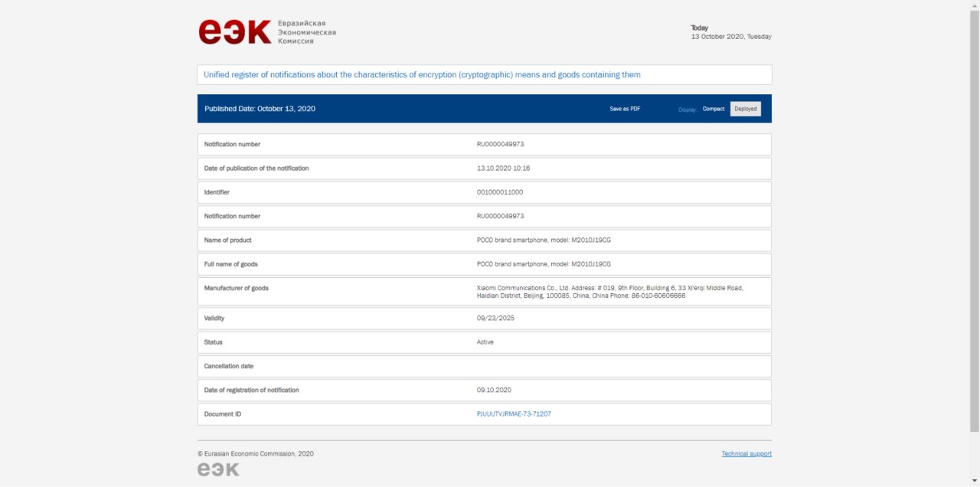980x487 pixels.
Task: Open the Technical support link
Action: coord(746,454)
